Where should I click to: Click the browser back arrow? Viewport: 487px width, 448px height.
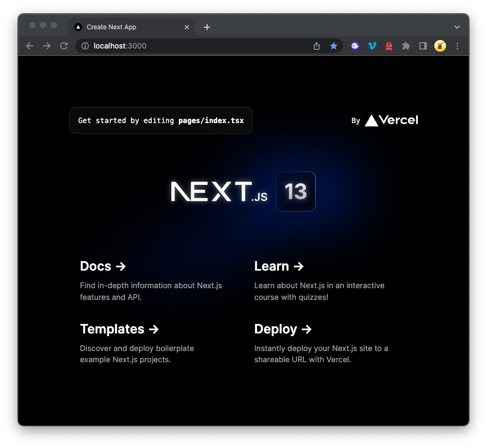(30, 46)
